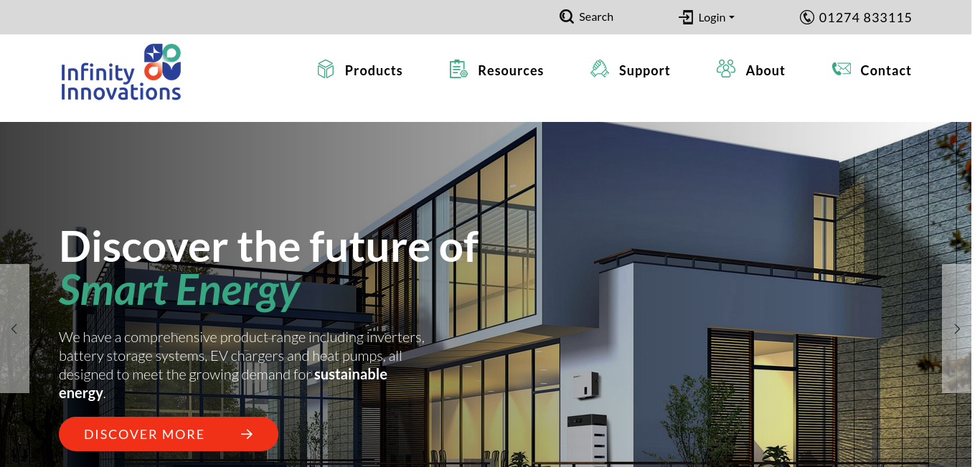Click the telephone handset icon

[807, 17]
